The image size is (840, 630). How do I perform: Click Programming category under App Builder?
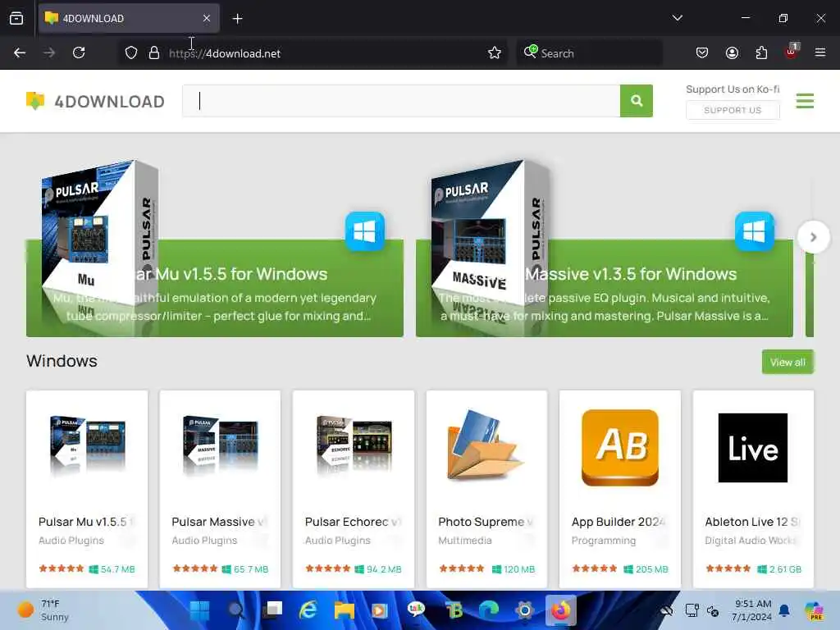tap(603, 541)
